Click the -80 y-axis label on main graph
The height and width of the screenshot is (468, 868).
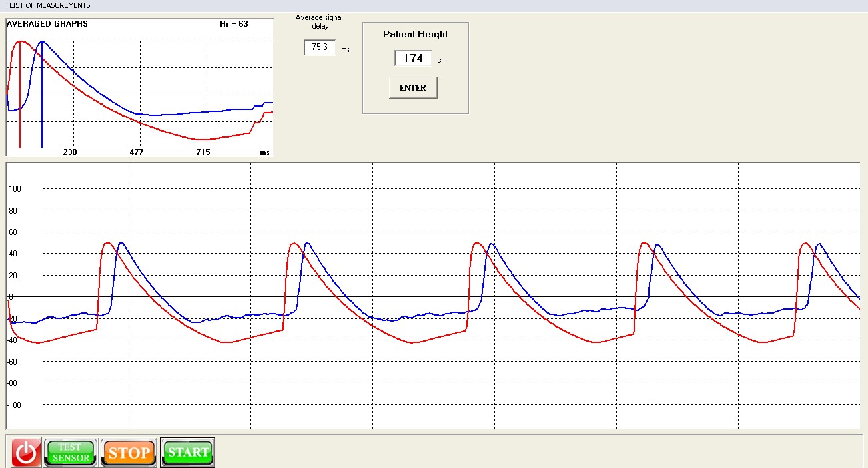[12, 384]
